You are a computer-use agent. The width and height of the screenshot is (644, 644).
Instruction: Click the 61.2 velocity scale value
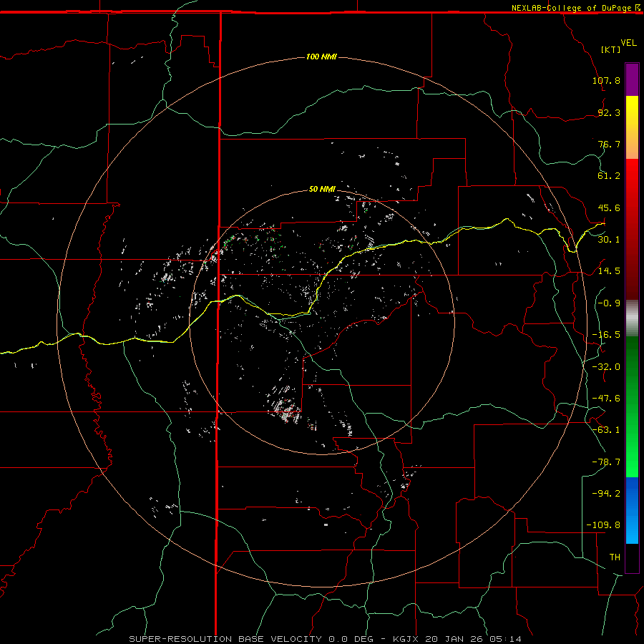point(609,176)
